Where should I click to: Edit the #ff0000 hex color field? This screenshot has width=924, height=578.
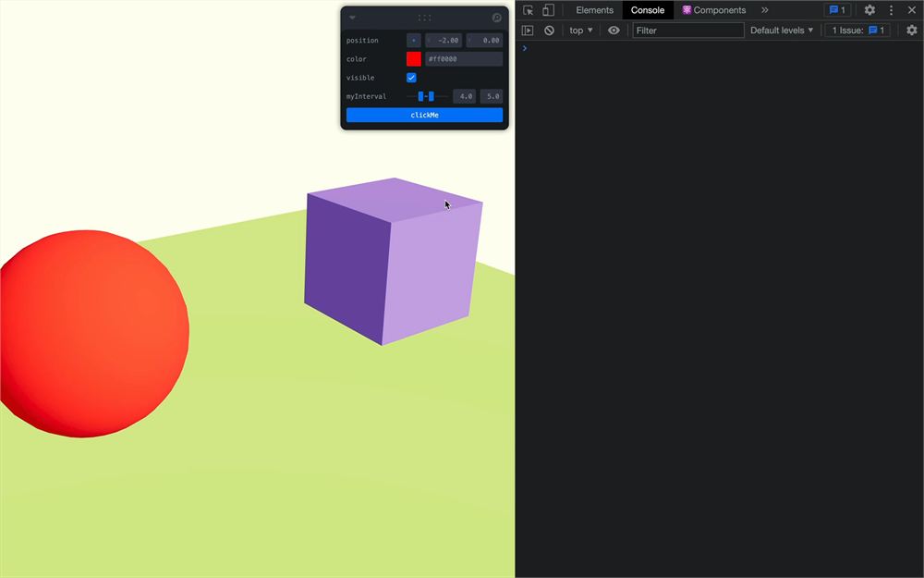tap(464, 59)
